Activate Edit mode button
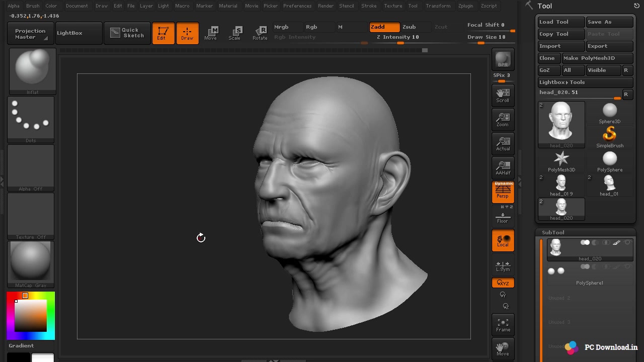 point(163,33)
